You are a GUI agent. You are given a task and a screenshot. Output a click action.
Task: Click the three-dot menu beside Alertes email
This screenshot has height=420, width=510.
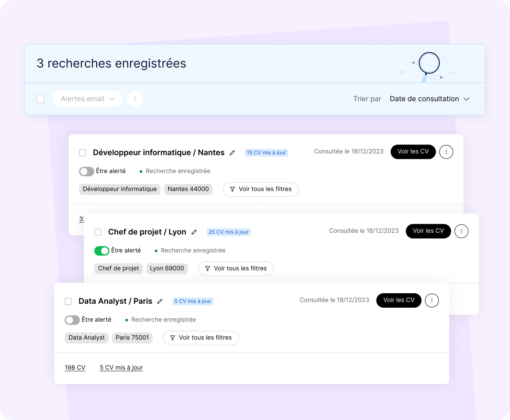pos(135,99)
